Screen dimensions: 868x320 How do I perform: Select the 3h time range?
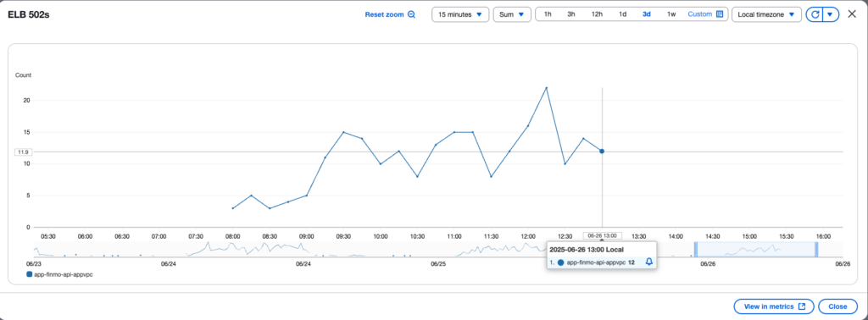[x=571, y=14]
